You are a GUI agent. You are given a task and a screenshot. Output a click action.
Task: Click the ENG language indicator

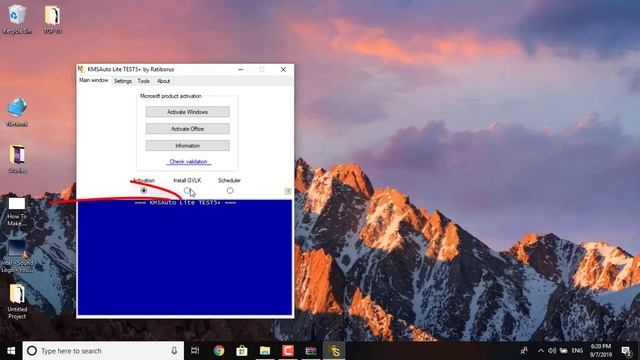pos(577,351)
